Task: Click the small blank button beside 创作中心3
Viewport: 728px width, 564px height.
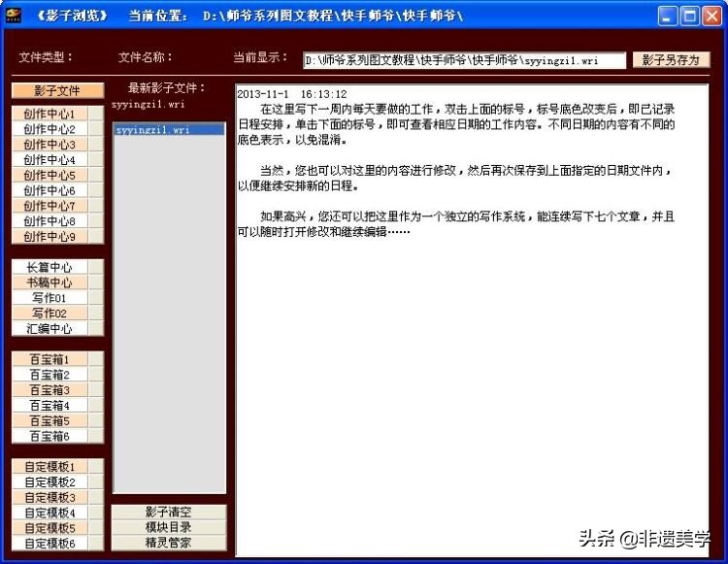Action: 96,145
